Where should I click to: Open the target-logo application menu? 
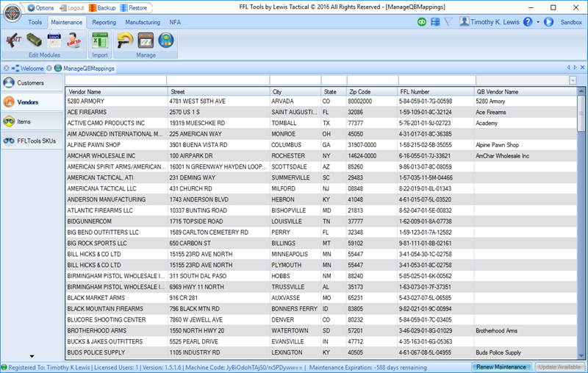tap(12, 13)
